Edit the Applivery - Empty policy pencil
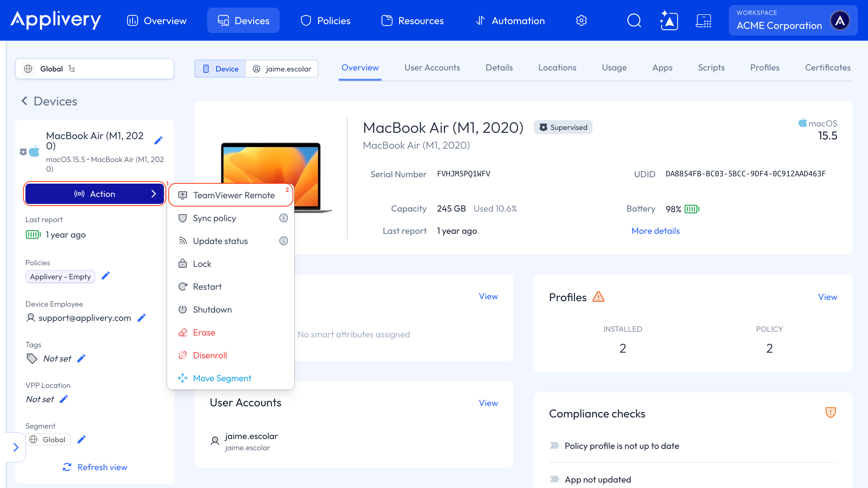Viewport: 868px width, 488px height. (106, 276)
